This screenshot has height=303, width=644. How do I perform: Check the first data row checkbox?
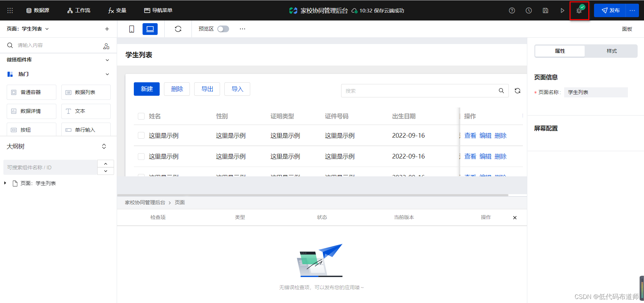click(141, 135)
